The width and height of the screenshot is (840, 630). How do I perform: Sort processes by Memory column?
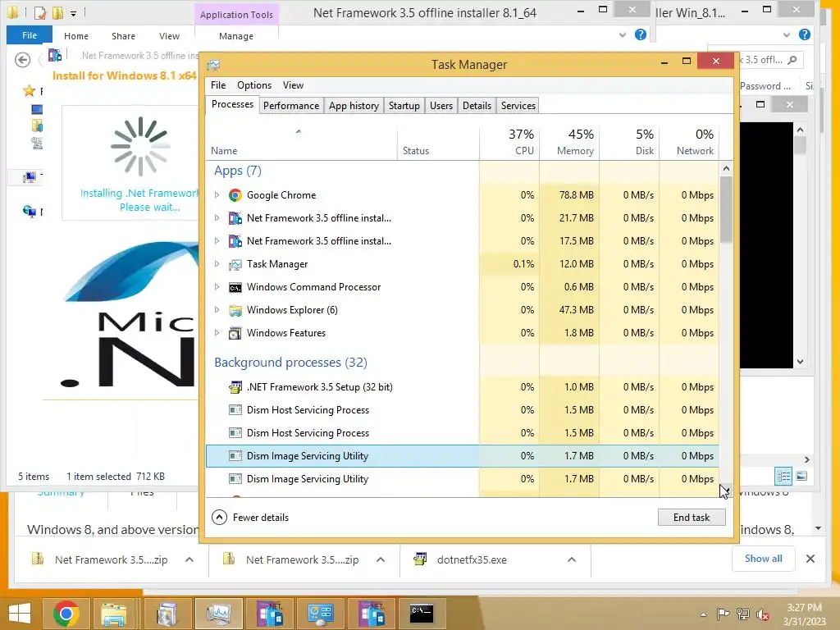tap(569, 142)
